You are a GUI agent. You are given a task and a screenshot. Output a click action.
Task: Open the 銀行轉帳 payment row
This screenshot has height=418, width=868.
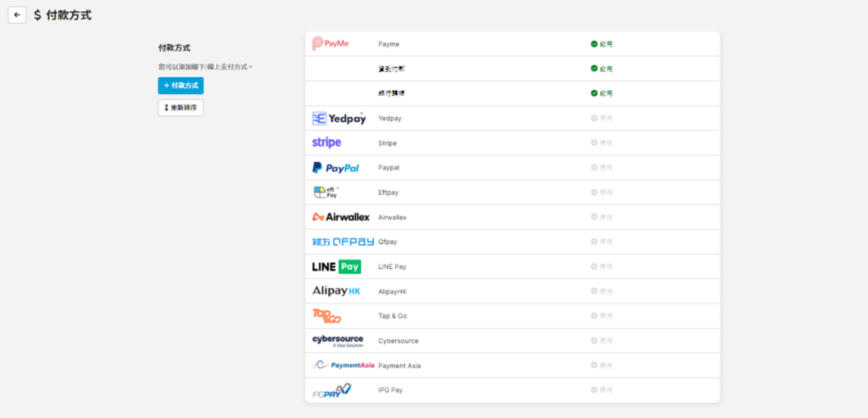click(392, 93)
